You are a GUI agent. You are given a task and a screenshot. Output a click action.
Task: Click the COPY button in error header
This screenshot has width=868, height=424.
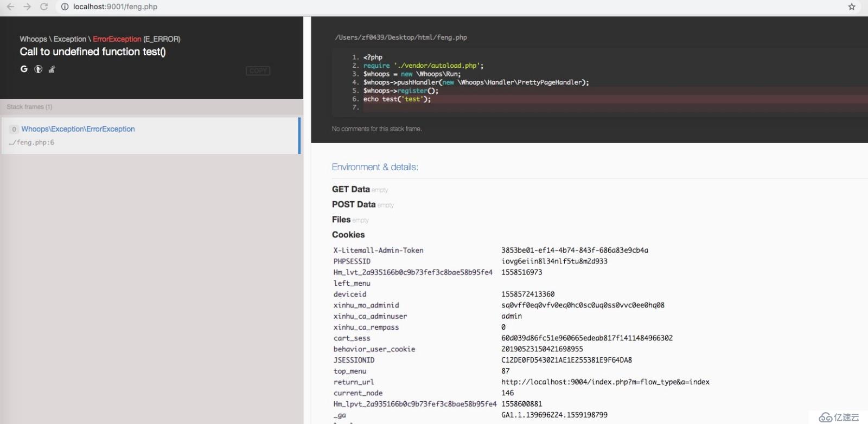click(x=258, y=70)
